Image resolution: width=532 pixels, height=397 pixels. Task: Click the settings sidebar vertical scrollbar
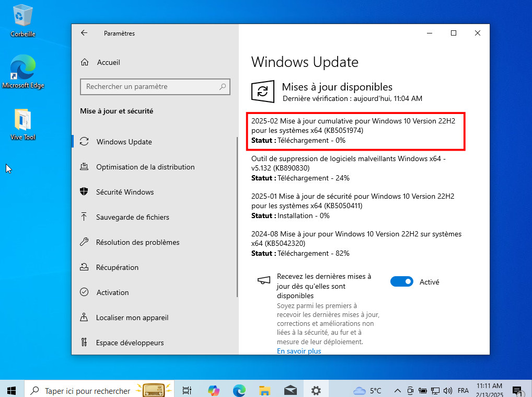coord(237,217)
